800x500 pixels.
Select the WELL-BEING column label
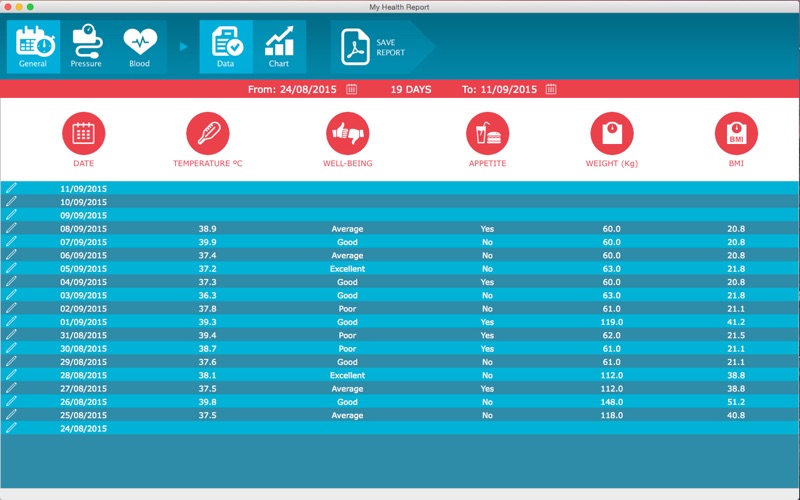pos(347,163)
